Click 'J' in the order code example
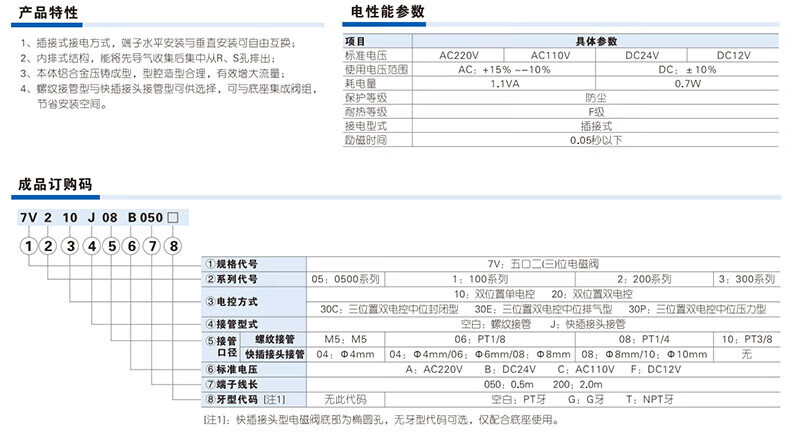The width and height of the screenshot is (790, 433). pos(91,218)
